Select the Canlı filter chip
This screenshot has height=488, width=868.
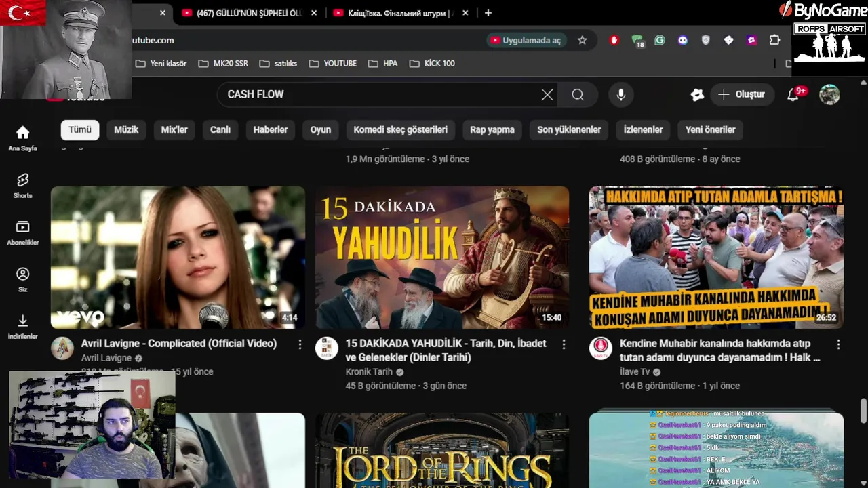click(x=220, y=129)
